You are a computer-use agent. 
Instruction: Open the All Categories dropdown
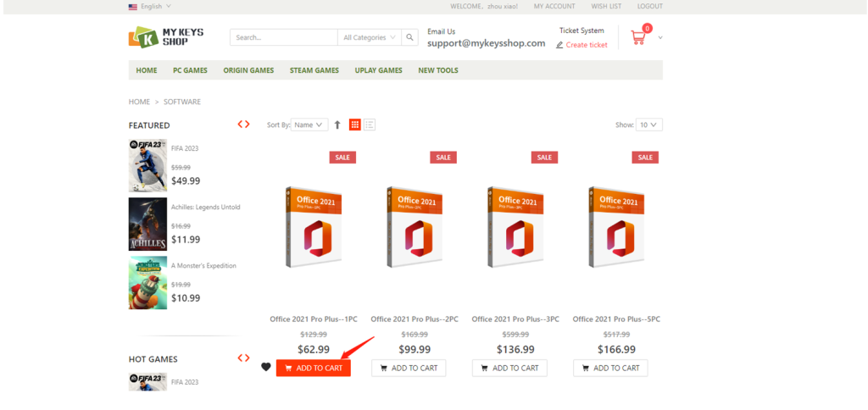pyautogui.click(x=370, y=37)
